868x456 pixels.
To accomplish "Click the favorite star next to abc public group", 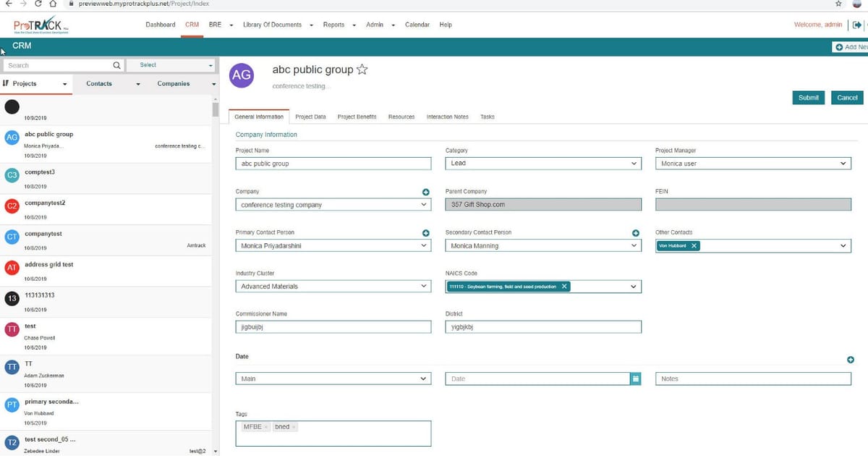I will click(362, 70).
